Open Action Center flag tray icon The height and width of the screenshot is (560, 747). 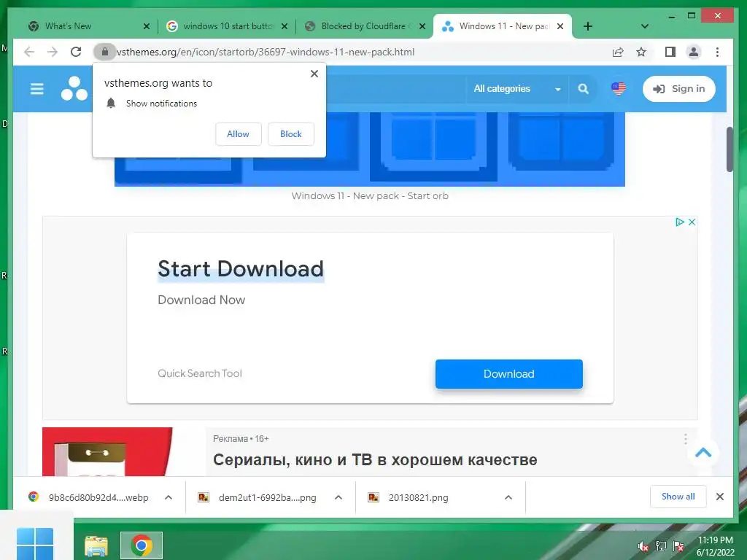(x=678, y=546)
